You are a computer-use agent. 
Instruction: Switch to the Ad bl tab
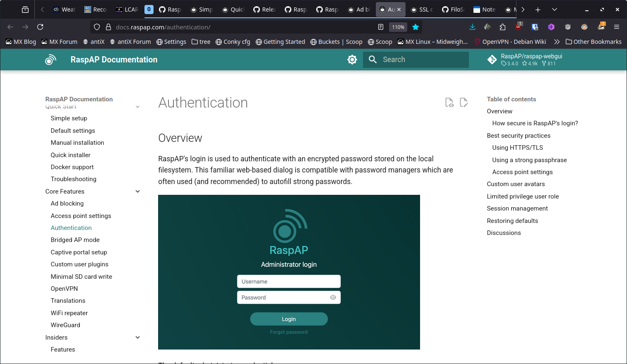pos(359,10)
